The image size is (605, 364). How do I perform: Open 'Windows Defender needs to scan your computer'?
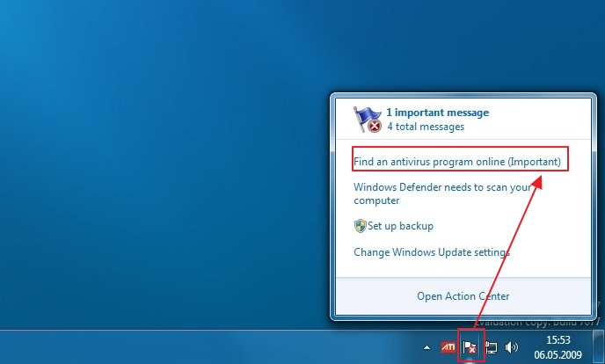point(442,193)
